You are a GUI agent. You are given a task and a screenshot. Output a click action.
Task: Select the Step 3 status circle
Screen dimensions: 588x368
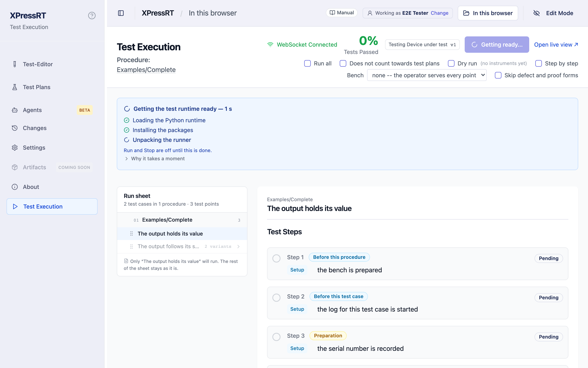276,337
